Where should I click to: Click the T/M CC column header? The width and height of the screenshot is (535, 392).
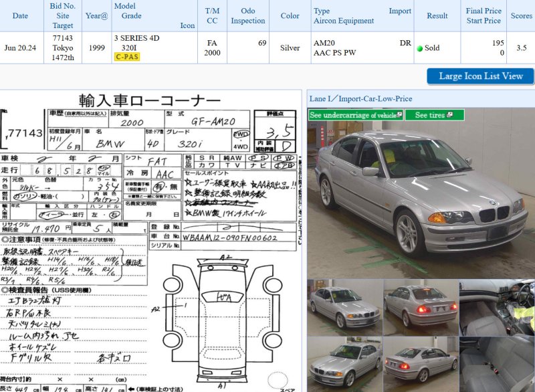[x=212, y=15]
